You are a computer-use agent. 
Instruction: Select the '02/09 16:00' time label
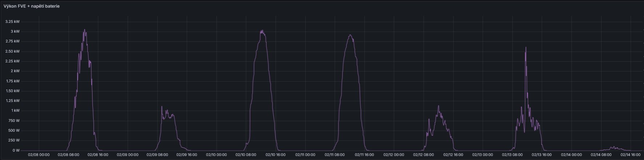point(187,155)
